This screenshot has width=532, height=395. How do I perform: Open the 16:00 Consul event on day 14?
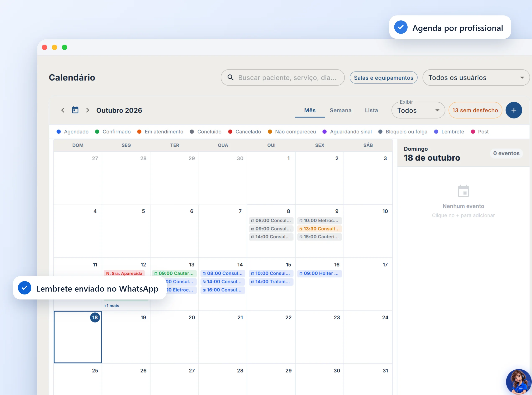223,290
